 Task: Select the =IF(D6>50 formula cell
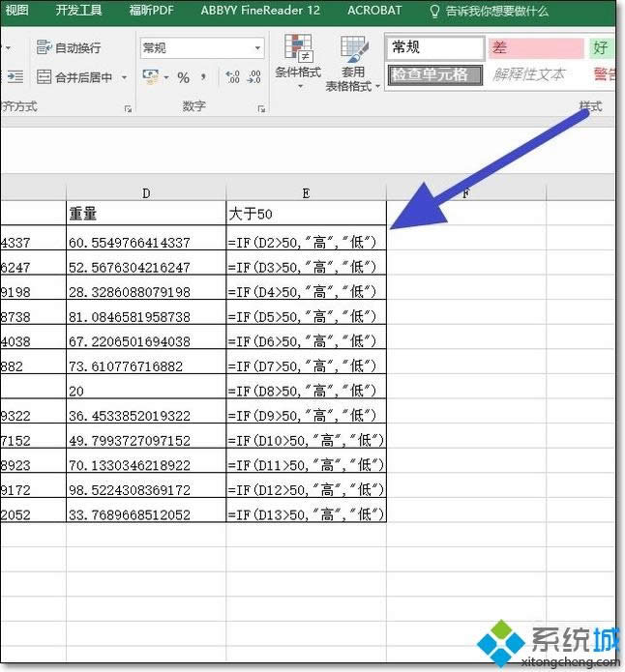click(x=306, y=336)
